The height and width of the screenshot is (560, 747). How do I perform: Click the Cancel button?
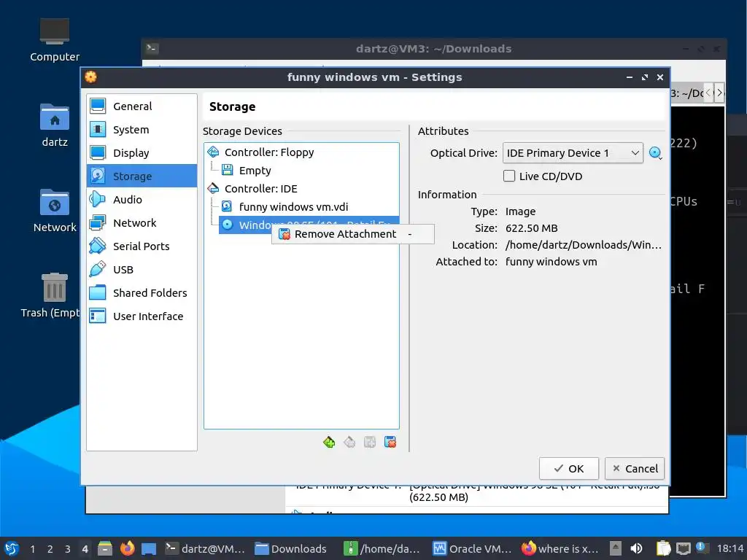635,469
